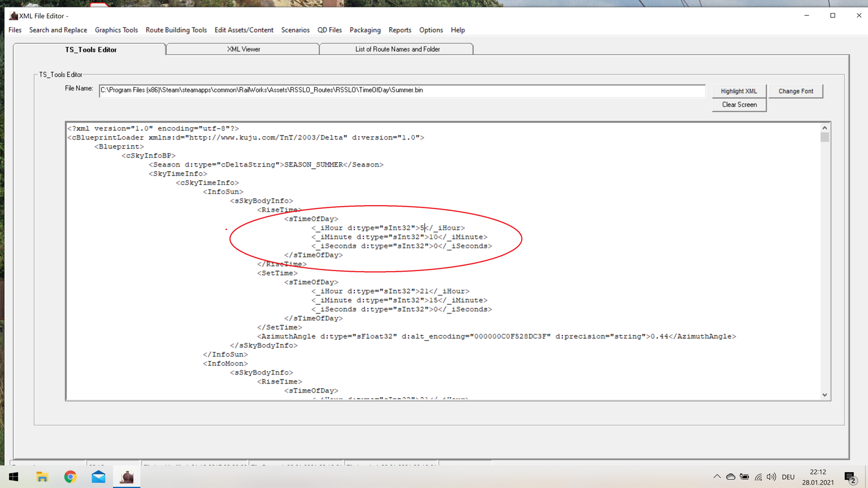This screenshot has height=488, width=868.
Task: Maximize the XML File Editor window
Action: (832, 16)
